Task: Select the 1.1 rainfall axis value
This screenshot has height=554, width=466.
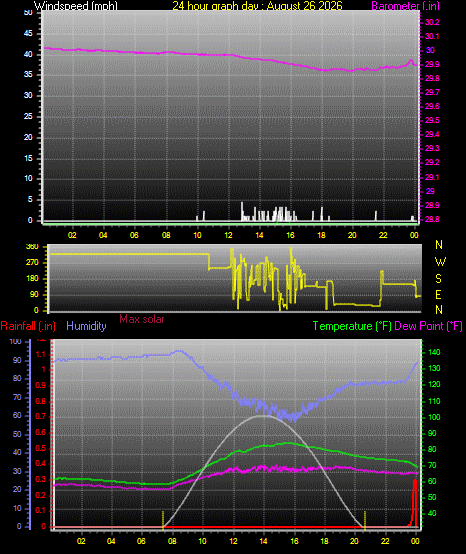Action: (x=41, y=354)
